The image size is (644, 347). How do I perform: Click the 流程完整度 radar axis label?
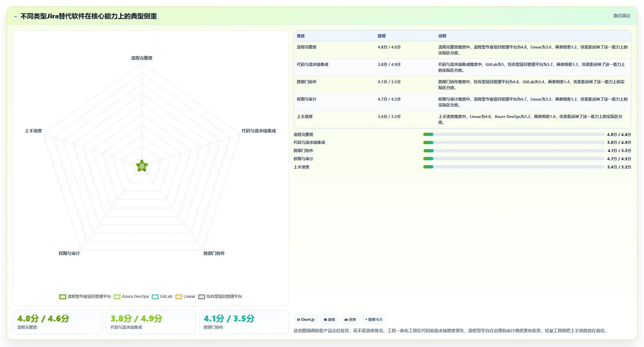pos(142,58)
